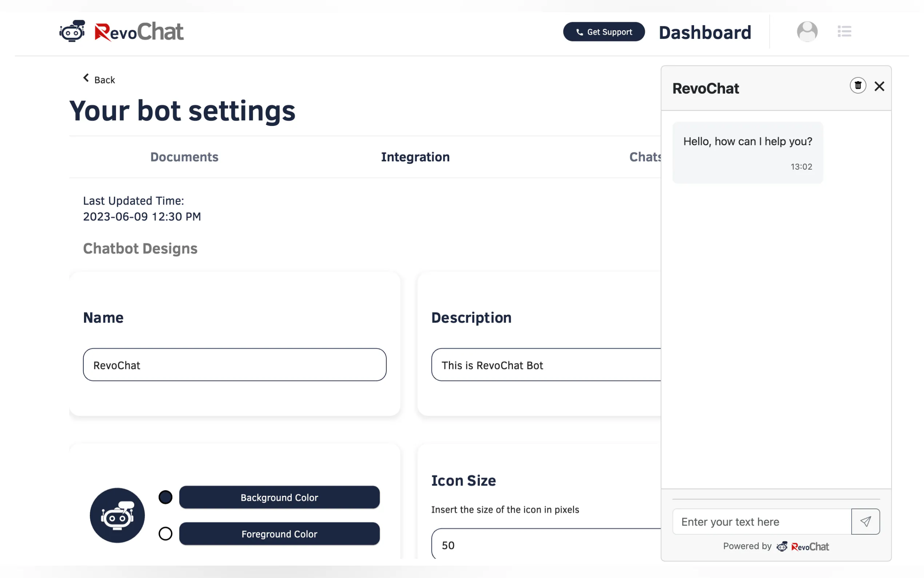Send message with paper plane icon
The image size is (924, 578).
[x=865, y=522]
